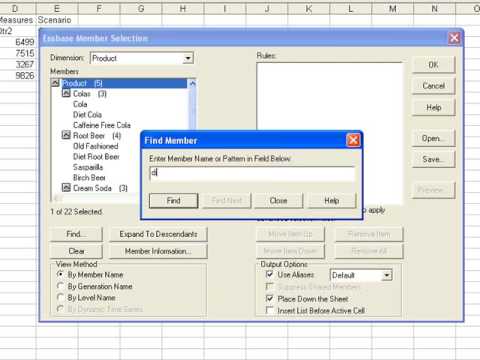This screenshot has width=480, height=360.
Task: Select spreadsheet column F header
Action: (99, 8)
